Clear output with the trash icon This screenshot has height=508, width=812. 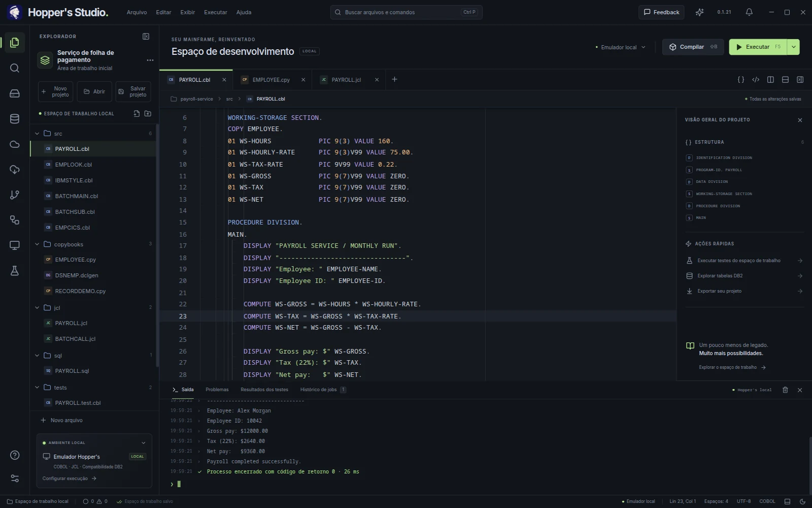click(785, 390)
